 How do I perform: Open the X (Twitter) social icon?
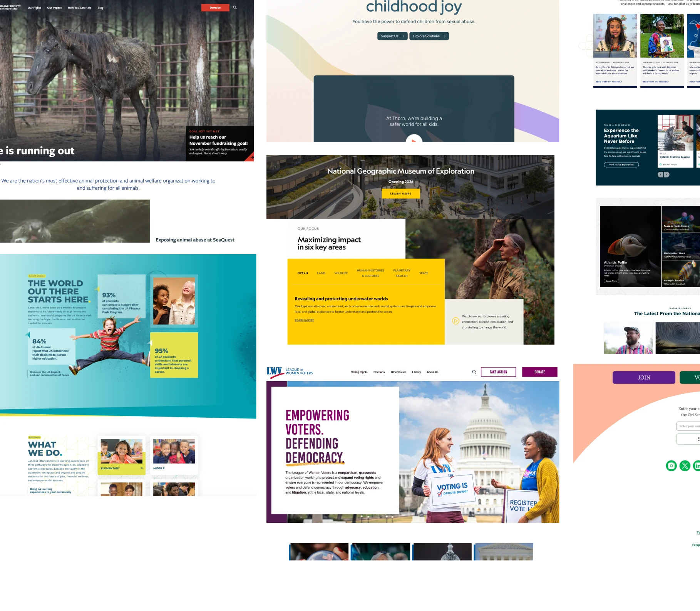click(685, 466)
